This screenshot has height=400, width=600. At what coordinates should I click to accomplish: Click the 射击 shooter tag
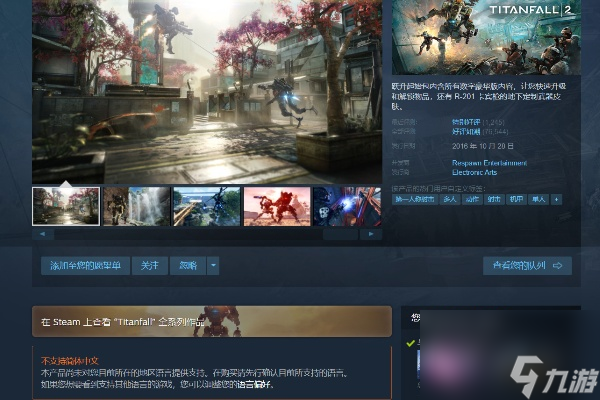494,199
